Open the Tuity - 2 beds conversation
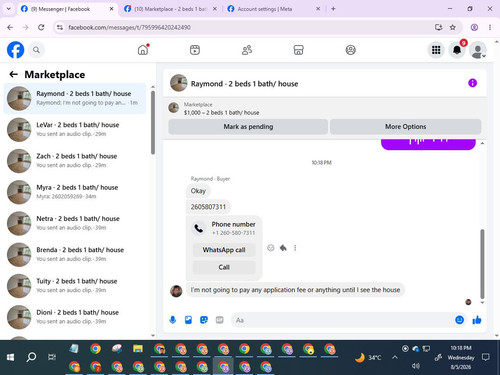Image resolution: width=500 pixels, height=375 pixels. point(75,286)
